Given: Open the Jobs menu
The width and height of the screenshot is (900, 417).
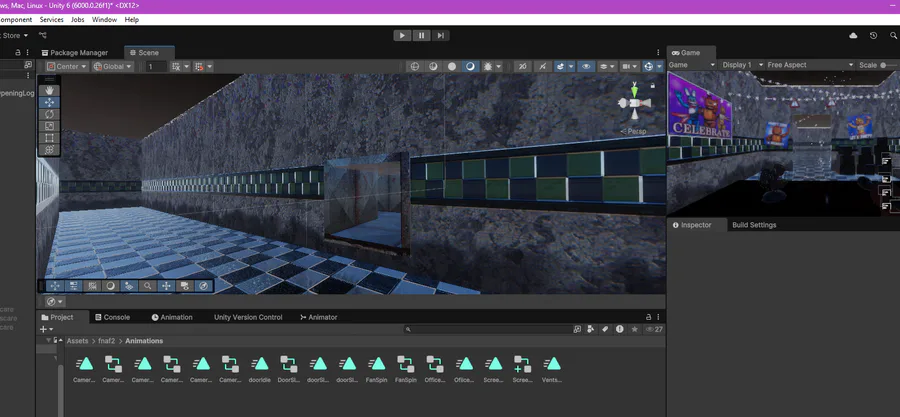Looking at the screenshot, I should pos(77,20).
